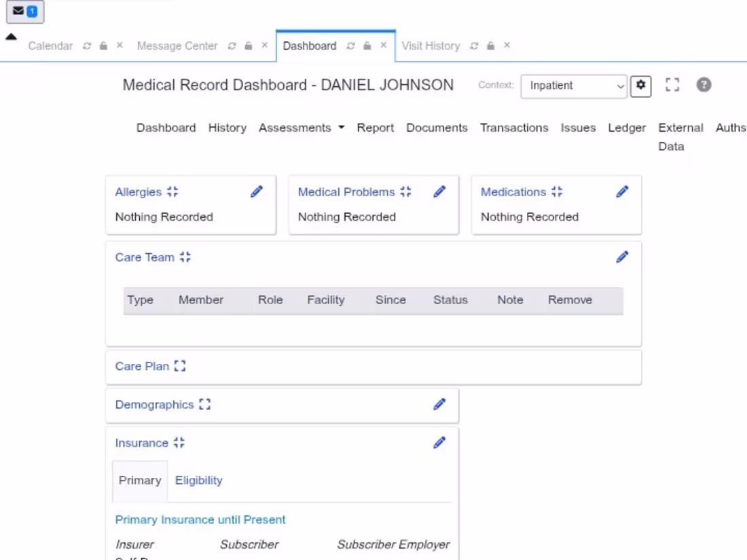Refresh the Visit History tab
This screenshot has height=560, width=747.
point(474,45)
